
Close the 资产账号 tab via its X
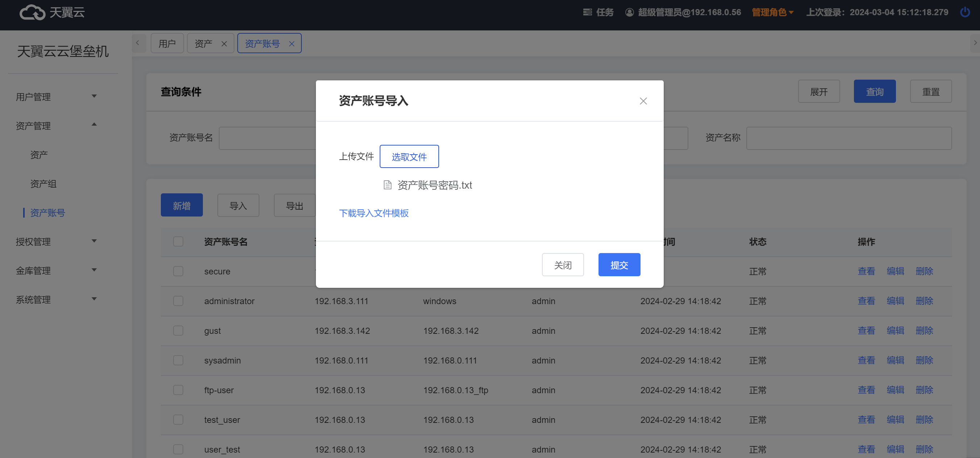(291, 44)
